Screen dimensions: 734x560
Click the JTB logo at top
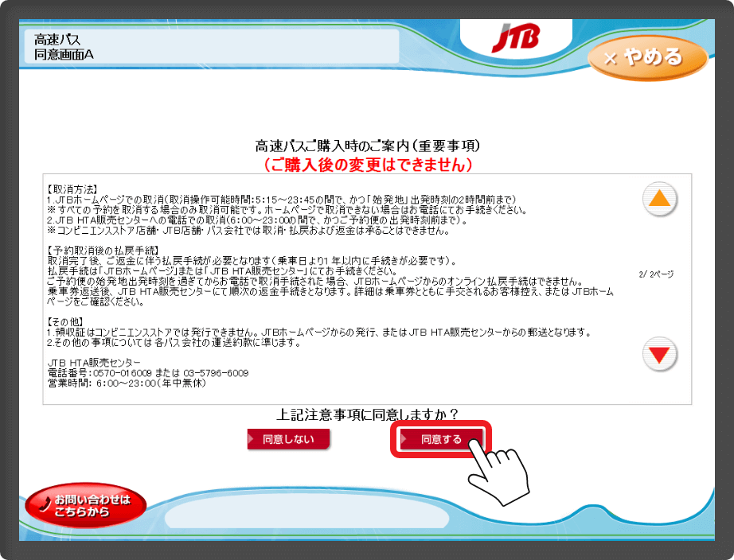click(x=515, y=37)
